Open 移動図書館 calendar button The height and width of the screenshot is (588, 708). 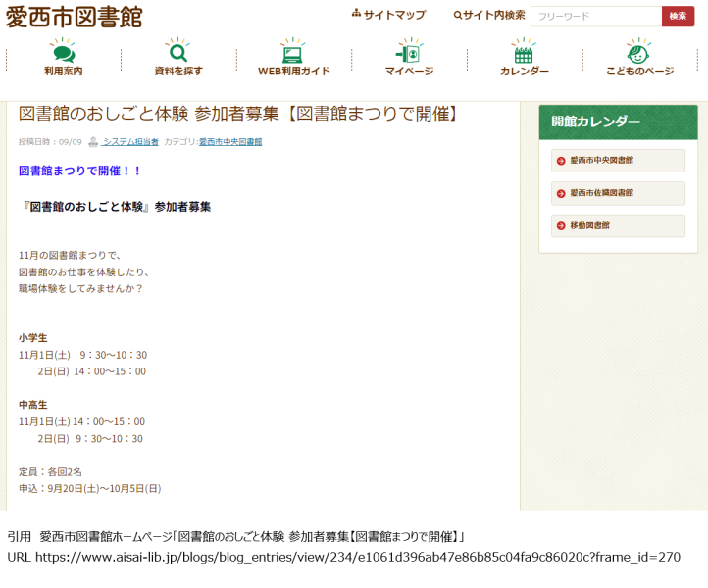pos(618,225)
